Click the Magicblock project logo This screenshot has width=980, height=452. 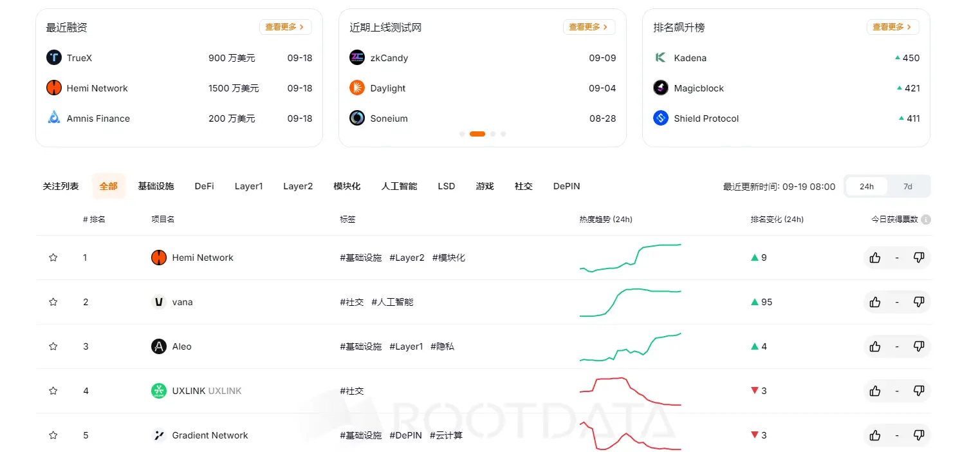(x=661, y=88)
